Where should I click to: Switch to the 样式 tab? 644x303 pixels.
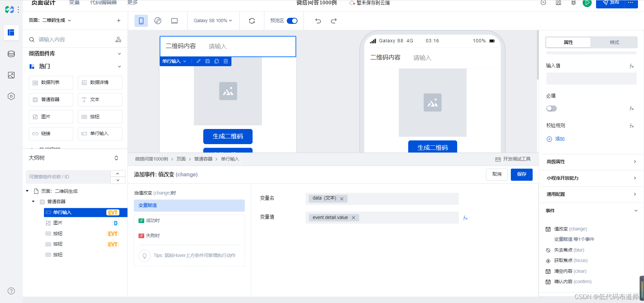(x=614, y=42)
